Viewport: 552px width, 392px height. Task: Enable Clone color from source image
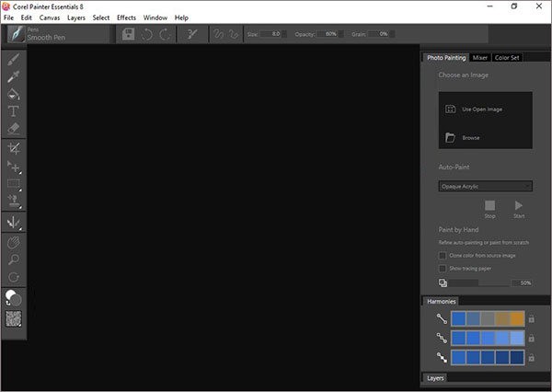point(443,255)
